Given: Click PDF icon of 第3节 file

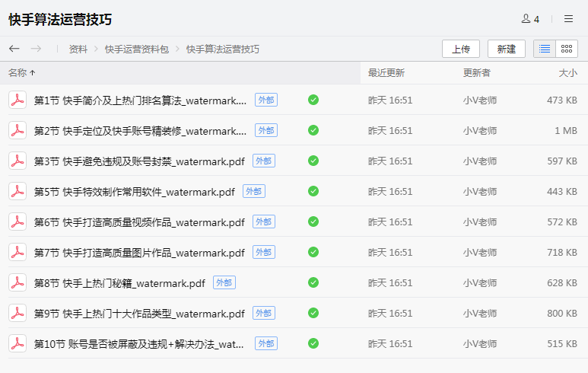Looking at the screenshot, I should point(17,161).
